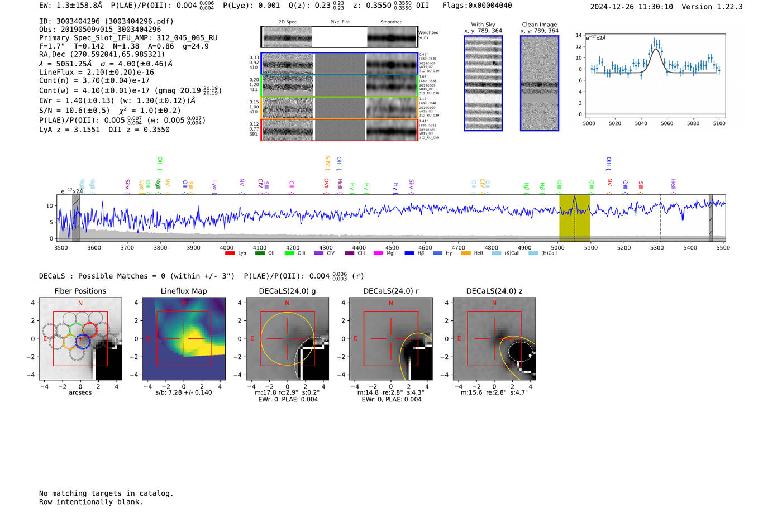Click the Smoothed column header
The width and height of the screenshot is (782, 532).
click(x=392, y=22)
